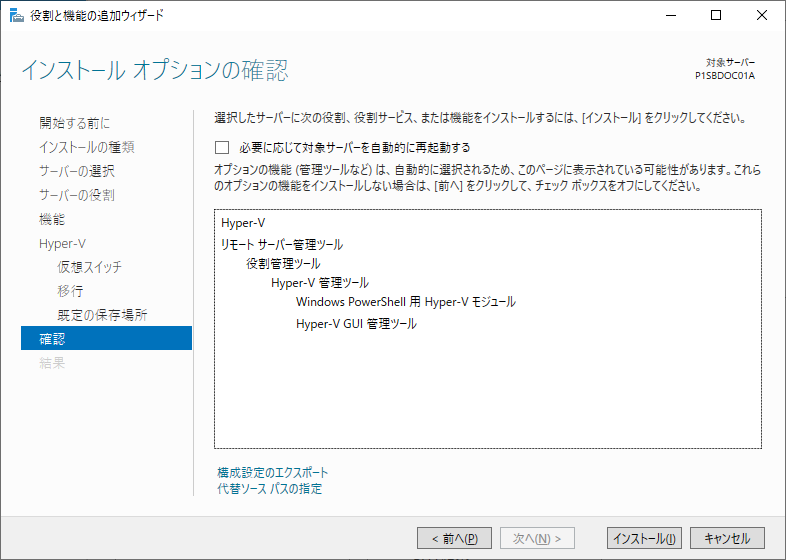Image resolution: width=786 pixels, height=560 pixels.
Task: Click the 構成設定のエクスポート link
Action: coord(273,472)
